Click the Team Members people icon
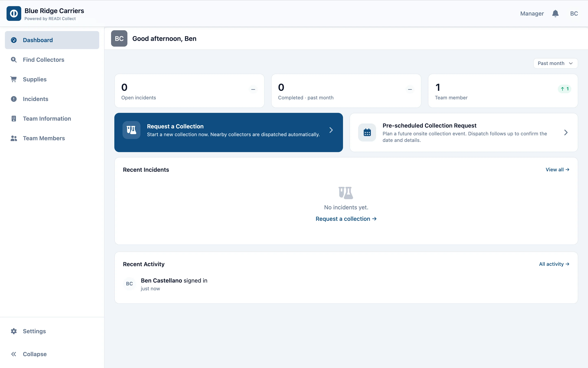Image resolution: width=588 pixels, height=368 pixels. click(x=14, y=138)
